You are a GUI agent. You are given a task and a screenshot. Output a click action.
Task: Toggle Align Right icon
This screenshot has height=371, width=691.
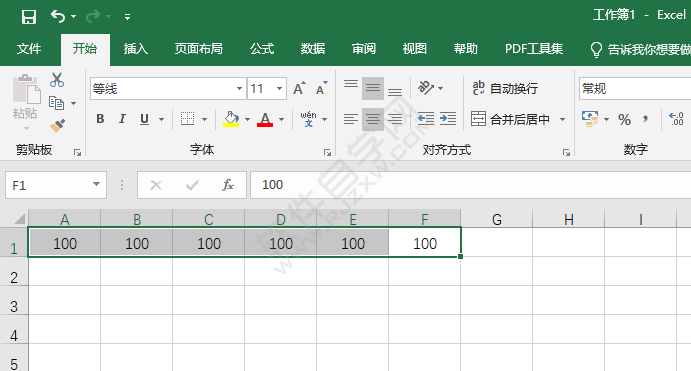tap(395, 119)
